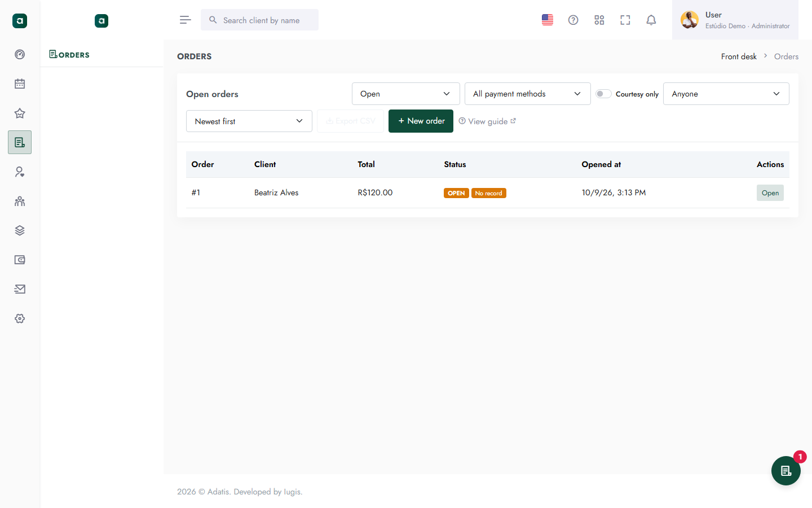Click the 10/9/26, 3:13 PM timestamp
The width and height of the screenshot is (812, 508).
(614, 192)
